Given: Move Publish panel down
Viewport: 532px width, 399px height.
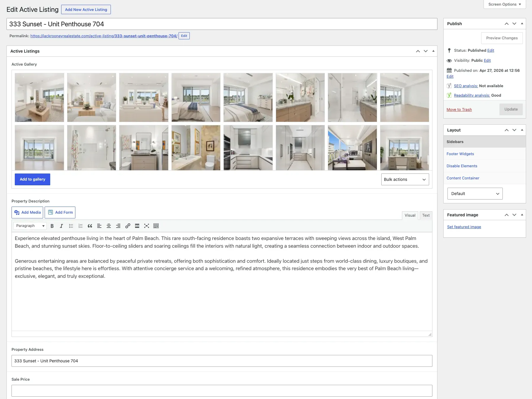Looking at the screenshot, I should coord(514,24).
